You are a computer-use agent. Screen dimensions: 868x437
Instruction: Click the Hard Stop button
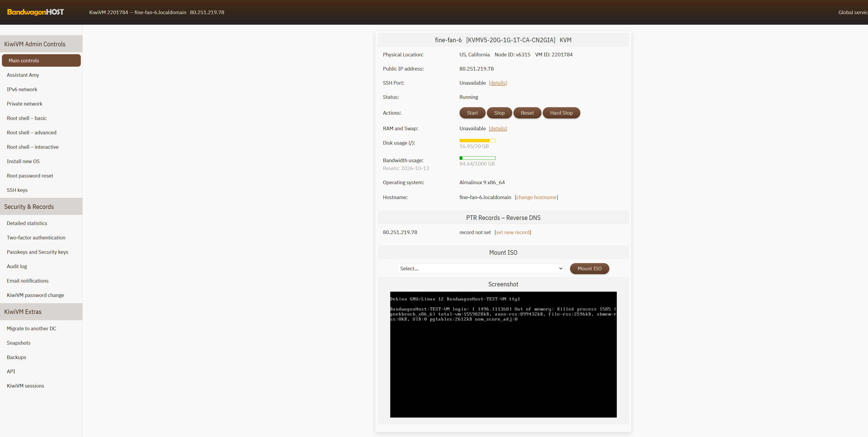[561, 113]
